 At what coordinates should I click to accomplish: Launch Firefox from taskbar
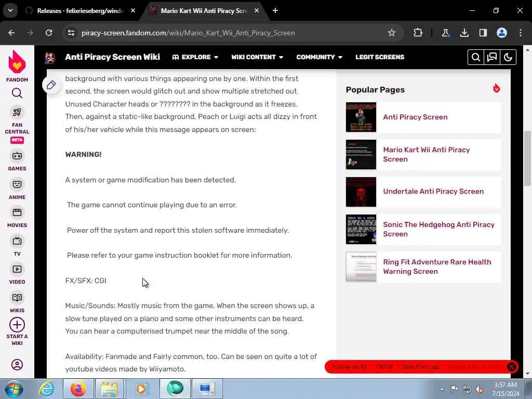(x=78, y=389)
